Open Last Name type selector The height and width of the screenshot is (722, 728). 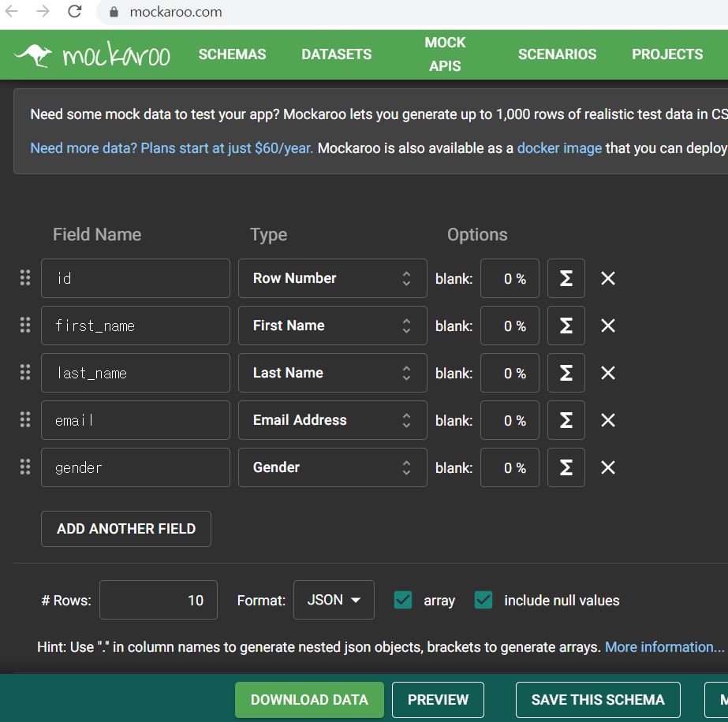click(x=332, y=373)
